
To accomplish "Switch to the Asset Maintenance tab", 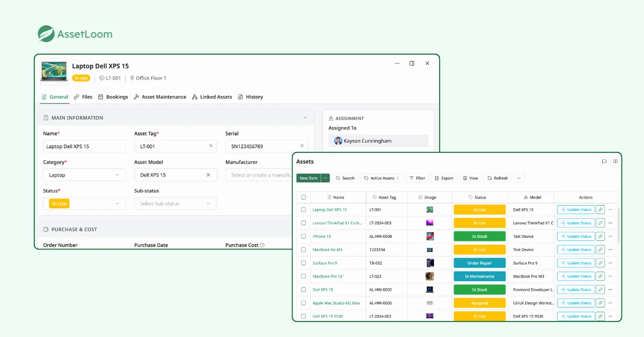I will (x=160, y=97).
